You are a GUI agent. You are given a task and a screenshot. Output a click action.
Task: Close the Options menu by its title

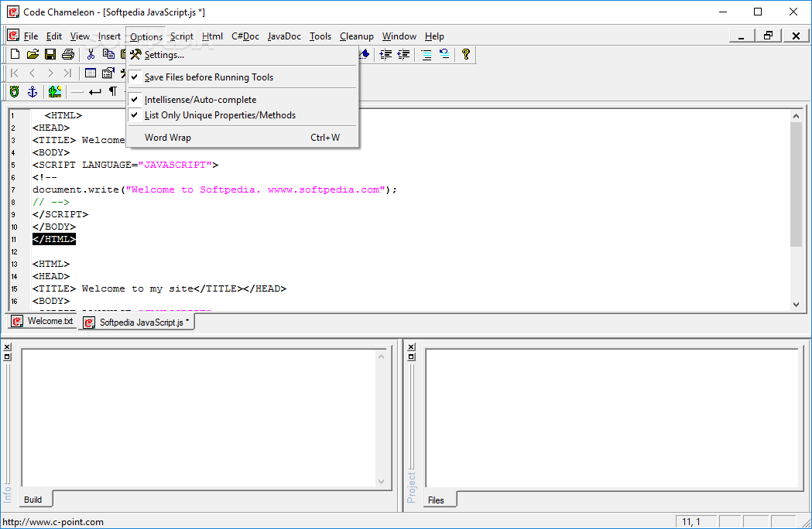146,36
